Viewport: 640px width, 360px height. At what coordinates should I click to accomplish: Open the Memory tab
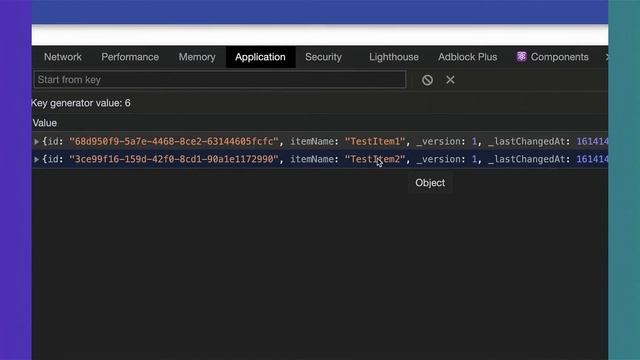point(197,57)
